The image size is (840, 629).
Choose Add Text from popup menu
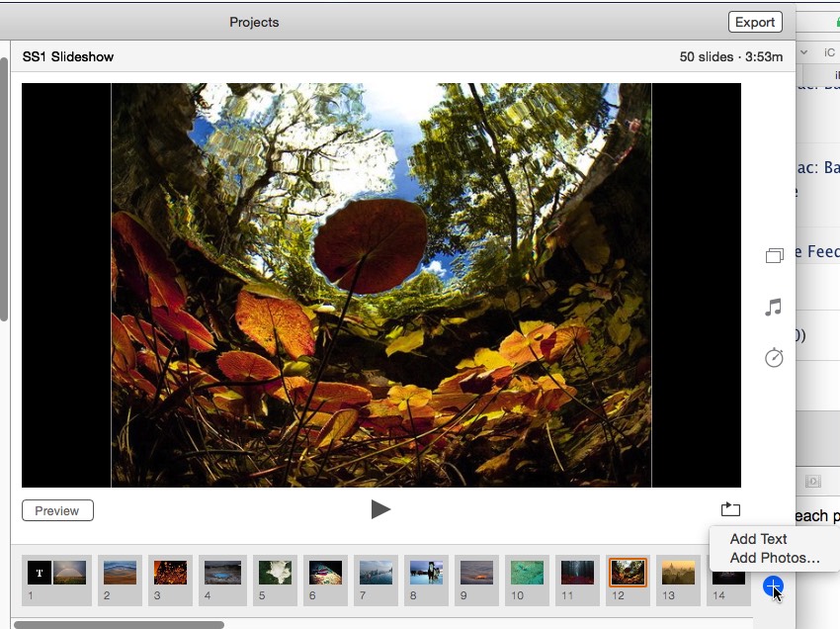758,539
